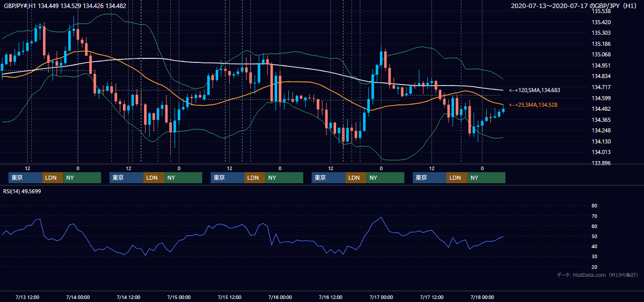Click the leftmost 東京 session block

tap(25, 178)
